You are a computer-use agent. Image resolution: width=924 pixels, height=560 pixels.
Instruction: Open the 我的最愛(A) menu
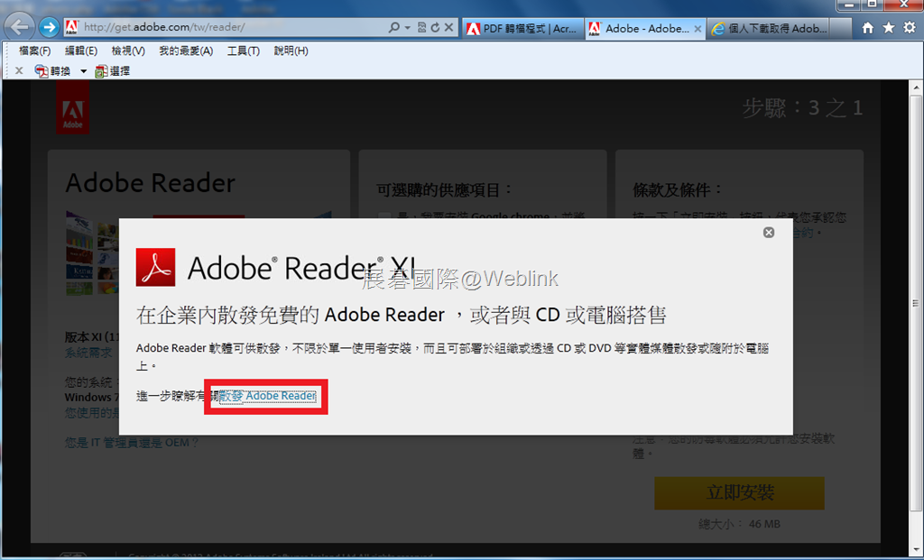coord(186,51)
